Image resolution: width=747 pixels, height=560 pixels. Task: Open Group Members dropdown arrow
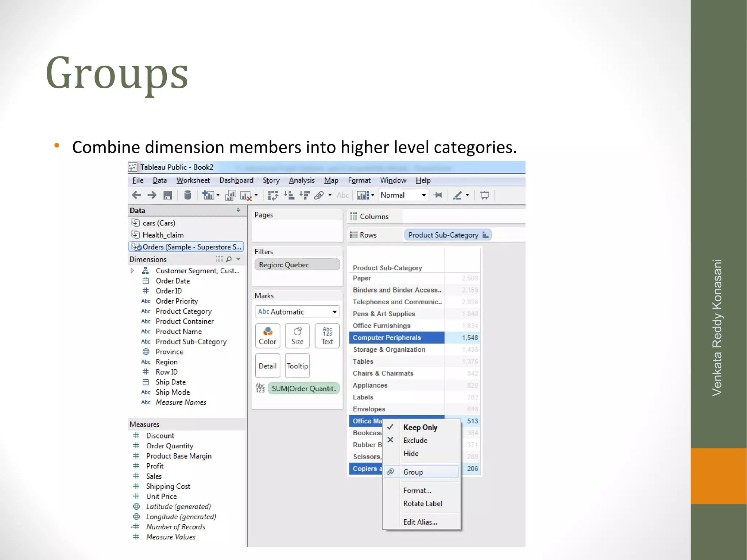click(330, 195)
